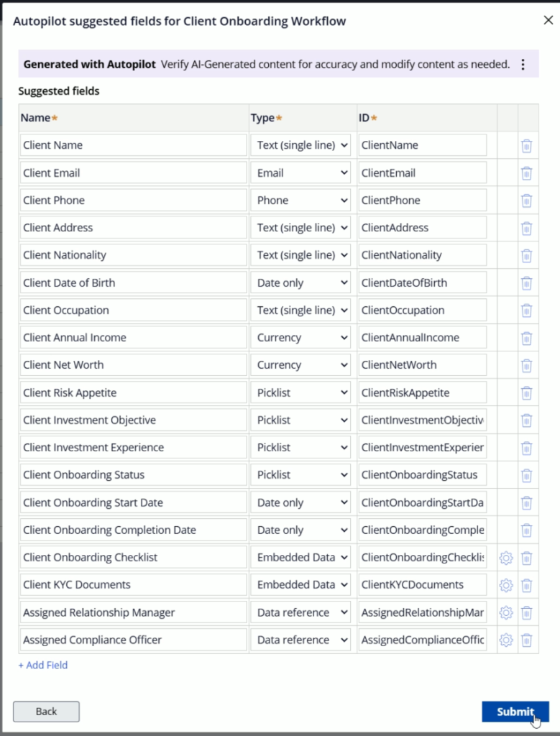Remove the Client Annual Income row
The image size is (560, 736).
point(526,338)
